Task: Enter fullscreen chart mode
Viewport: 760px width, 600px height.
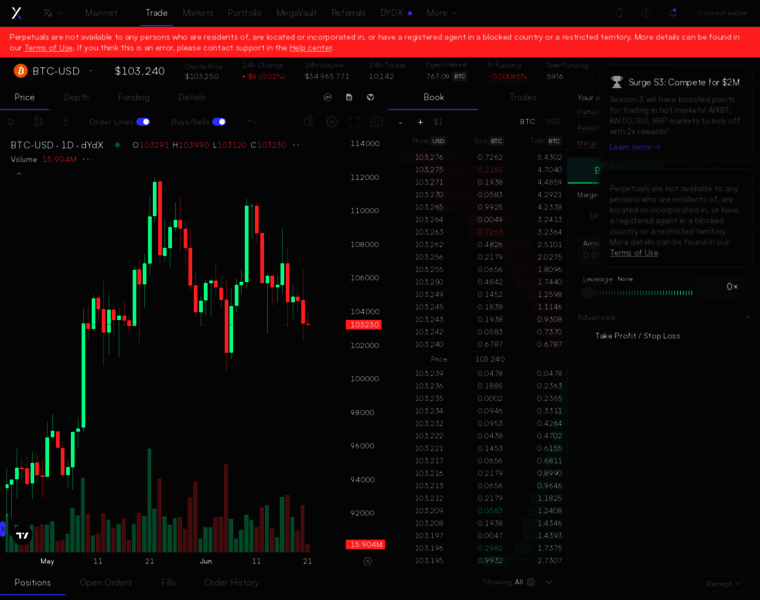Action: [354, 122]
